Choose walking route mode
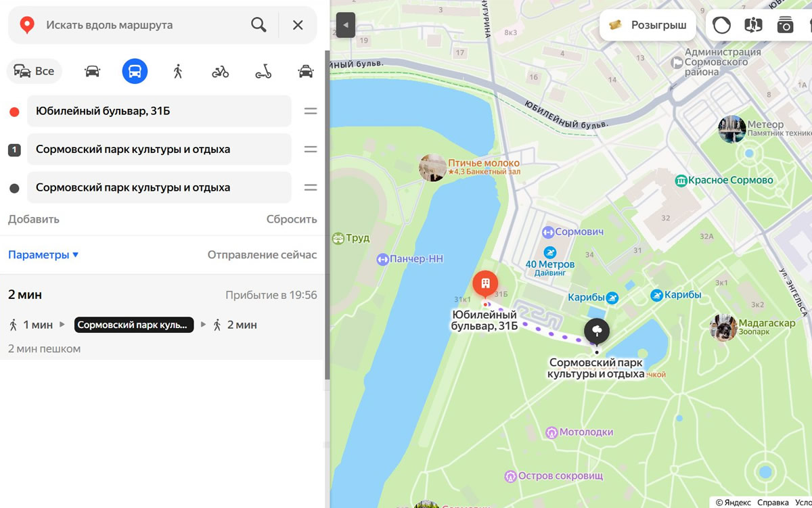This screenshot has width=812, height=508. coord(178,71)
